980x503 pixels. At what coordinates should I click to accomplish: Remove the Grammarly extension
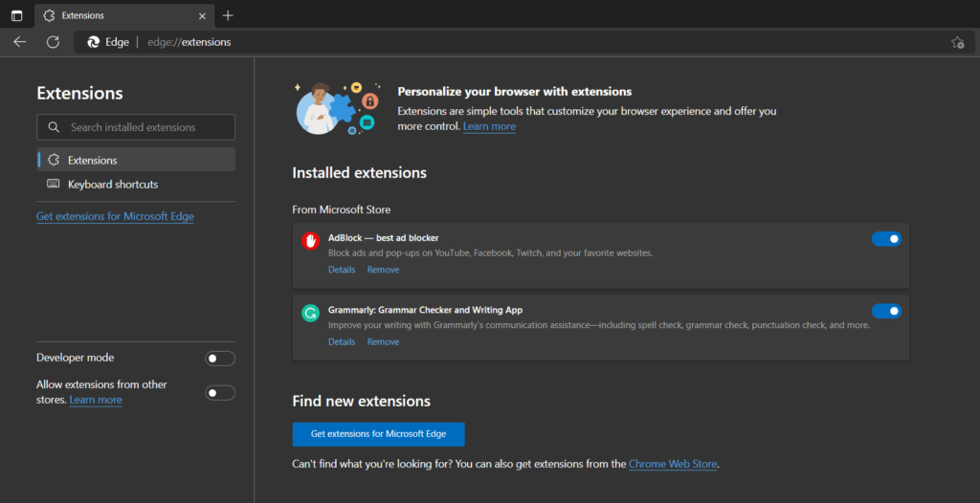383,341
